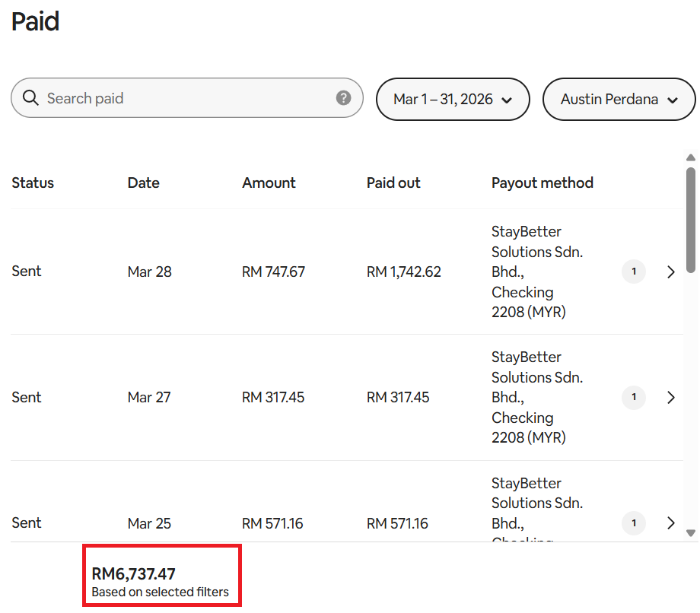This screenshot has height=613, width=700.
Task: Sort payouts by the Amount column header
Action: (269, 183)
